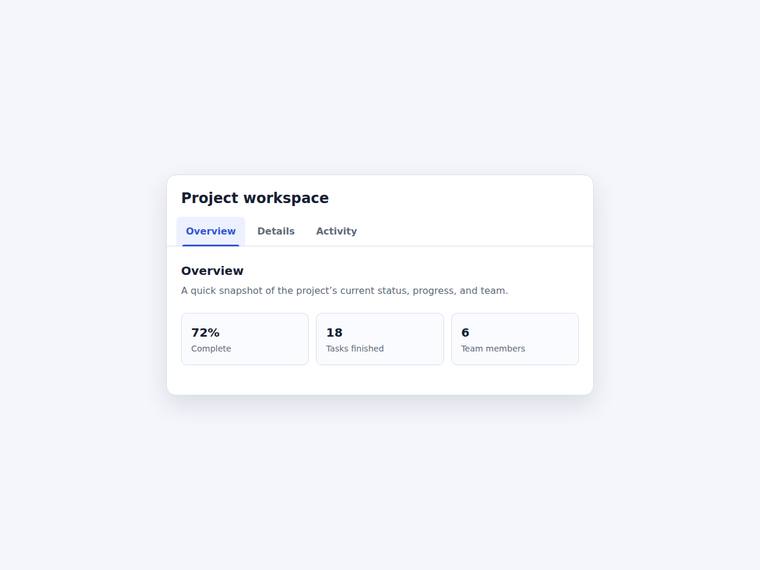
Task: Click the blue underline below Overview tab
Action: 211,245
